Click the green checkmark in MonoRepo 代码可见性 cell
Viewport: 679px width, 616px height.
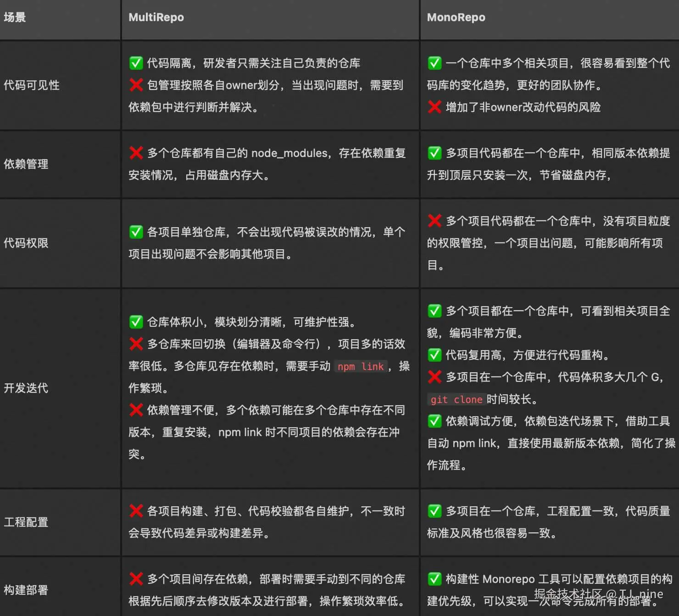pos(434,62)
